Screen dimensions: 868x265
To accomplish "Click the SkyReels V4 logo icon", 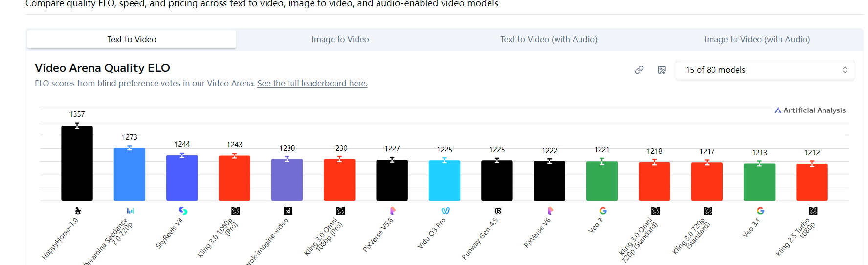I will (182, 211).
